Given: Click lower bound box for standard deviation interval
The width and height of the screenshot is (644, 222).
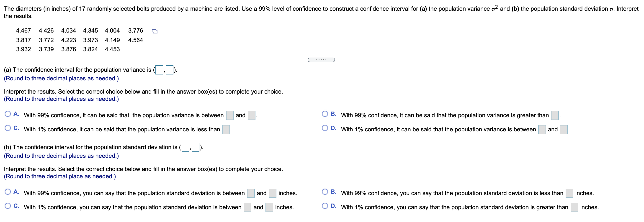Looking at the screenshot, I should (185, 147).
